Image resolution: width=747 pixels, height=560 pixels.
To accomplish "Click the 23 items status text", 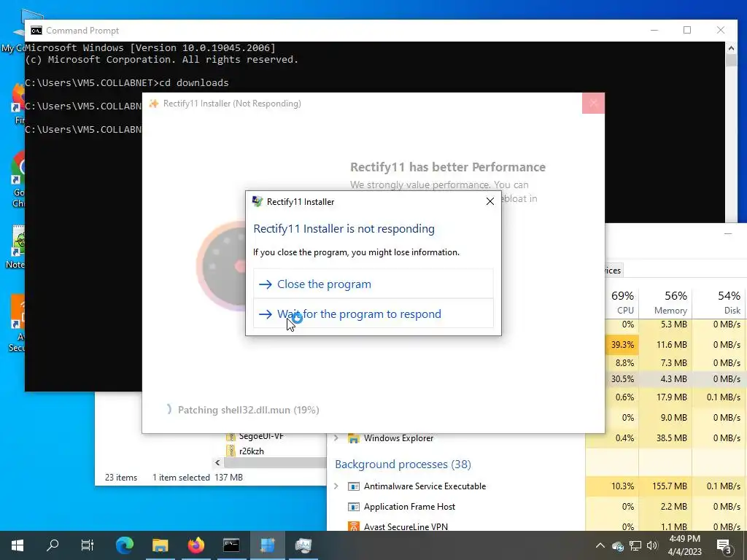I will click(121, 477).
